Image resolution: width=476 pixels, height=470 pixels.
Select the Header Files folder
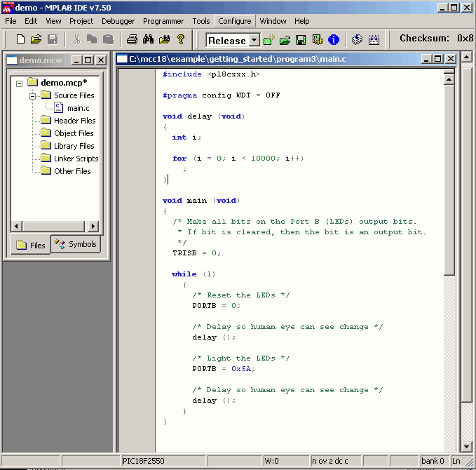[75, 121]
